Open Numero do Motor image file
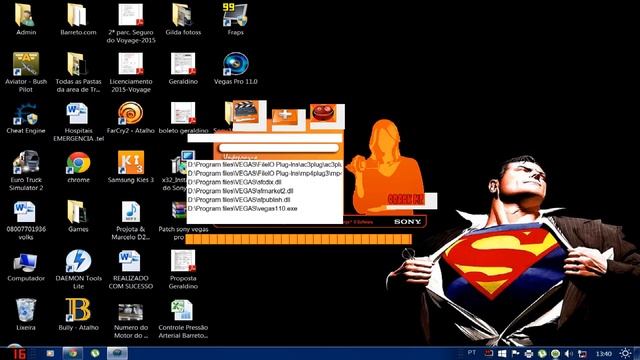This screenshot has height=360, width=640. (x=131, y=320)
